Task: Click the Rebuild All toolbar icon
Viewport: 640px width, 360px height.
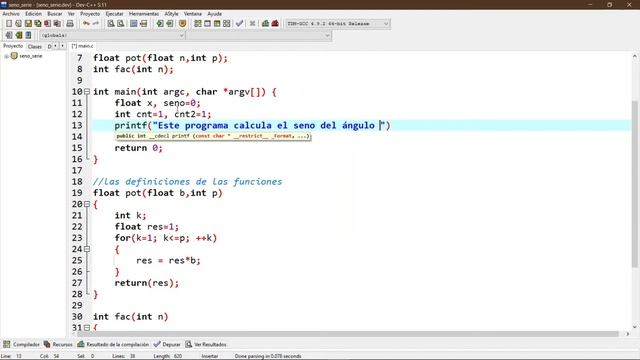Action: 227,24
